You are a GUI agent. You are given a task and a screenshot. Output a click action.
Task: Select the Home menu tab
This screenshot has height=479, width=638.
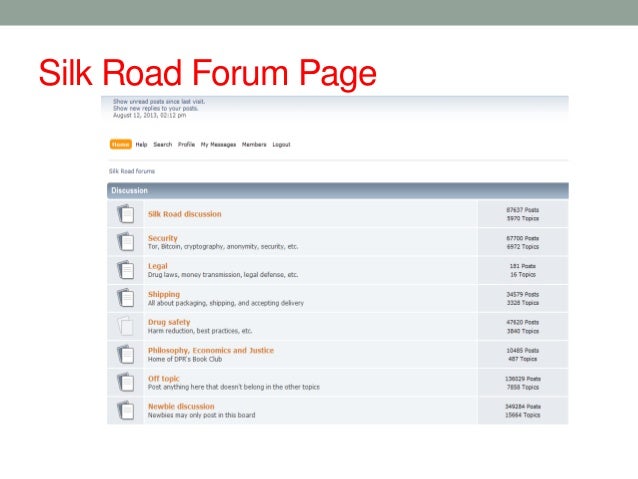[x=120, y=144]
